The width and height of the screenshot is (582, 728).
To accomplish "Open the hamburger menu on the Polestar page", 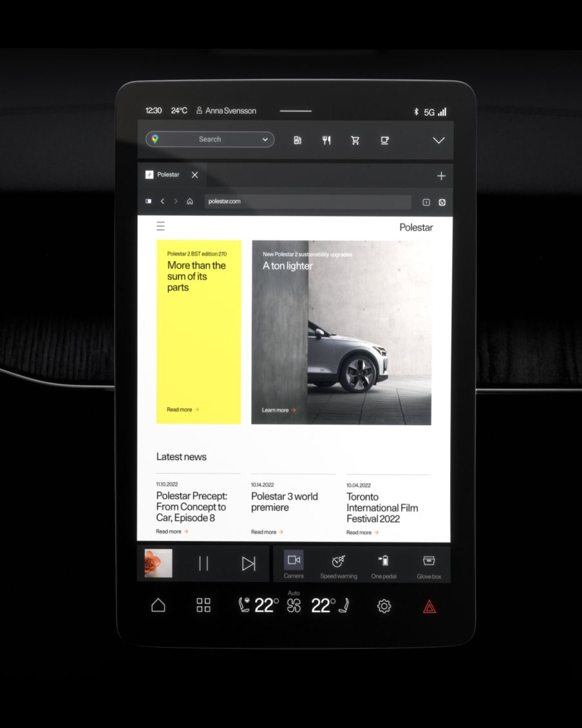I will [x=160, y=226].
